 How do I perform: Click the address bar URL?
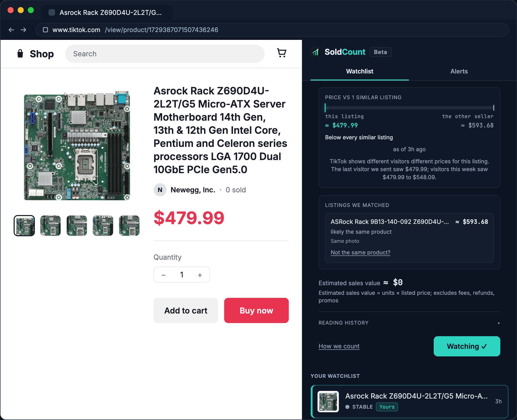pos(272,30)
